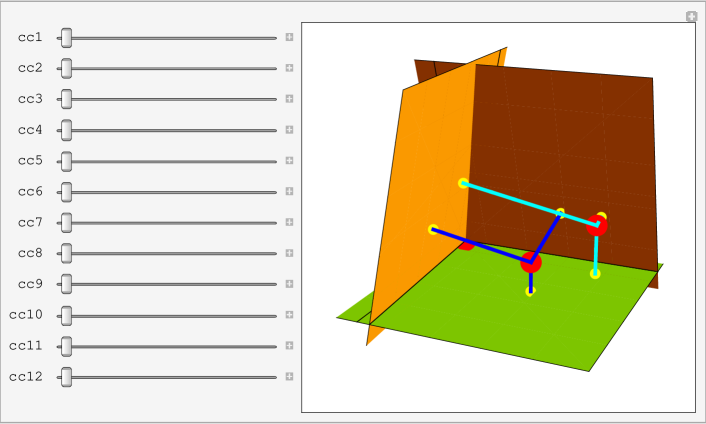Click the cc12 label
Viewport: 706px width, 424px height.
(26, 376)
